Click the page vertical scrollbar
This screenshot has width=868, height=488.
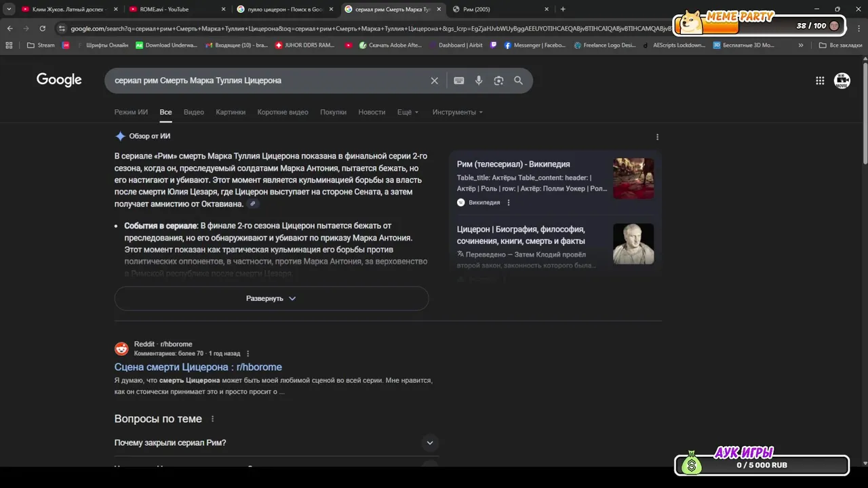[x=865, y=112]
